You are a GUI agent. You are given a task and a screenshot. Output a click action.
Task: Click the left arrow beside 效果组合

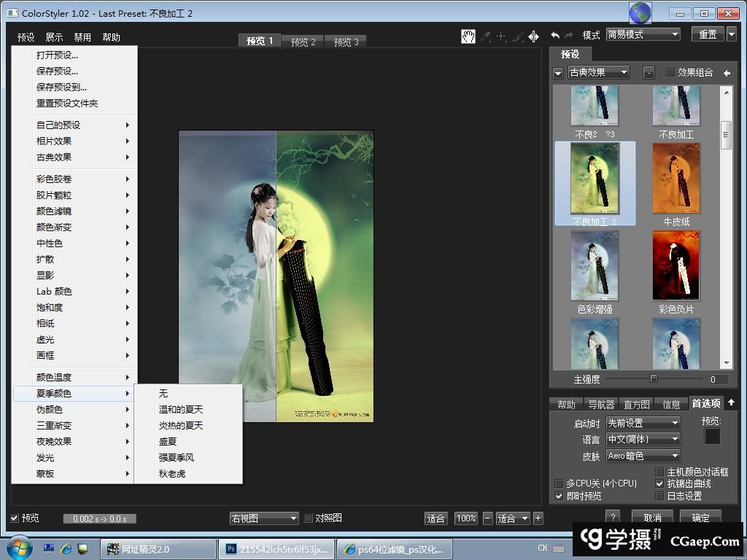point(727,73)
